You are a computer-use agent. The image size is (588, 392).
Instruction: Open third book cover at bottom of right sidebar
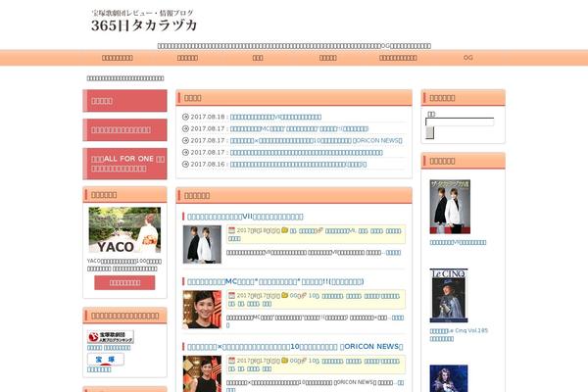(x=449, y=378)
